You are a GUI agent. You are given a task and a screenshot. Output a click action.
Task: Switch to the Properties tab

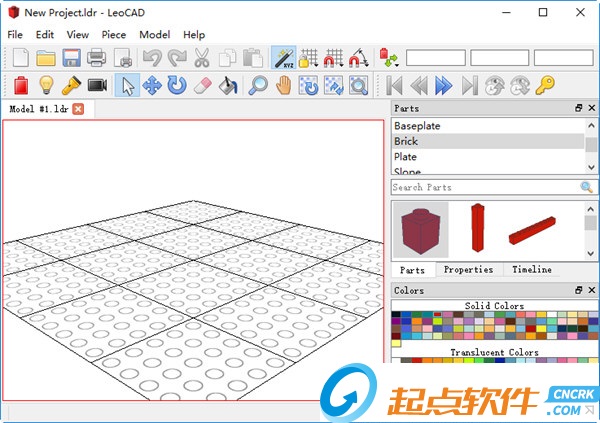pyautogui.click(x=468, y=269)
